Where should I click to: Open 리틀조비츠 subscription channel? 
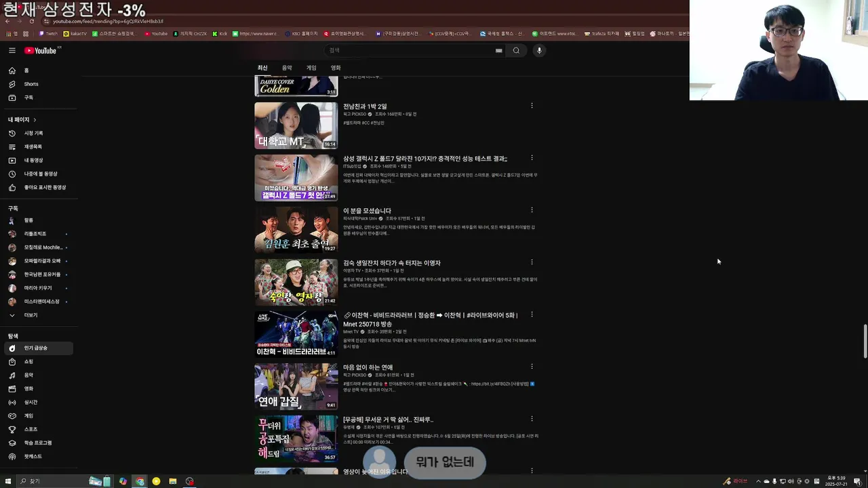[x=37, y=234]
